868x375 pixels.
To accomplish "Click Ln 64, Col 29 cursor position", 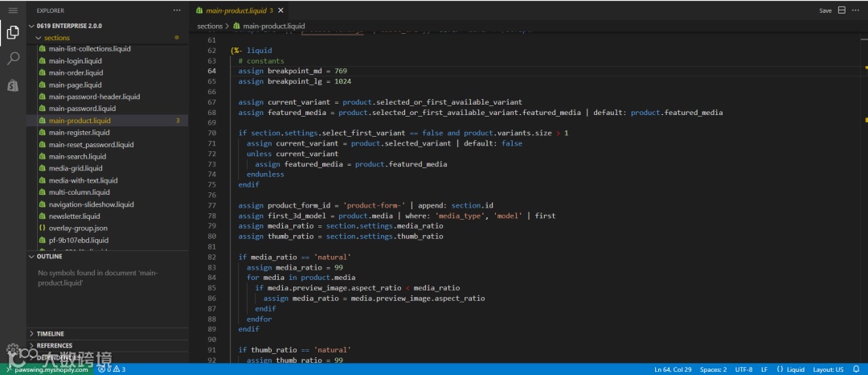I will [x=673, y=369].
